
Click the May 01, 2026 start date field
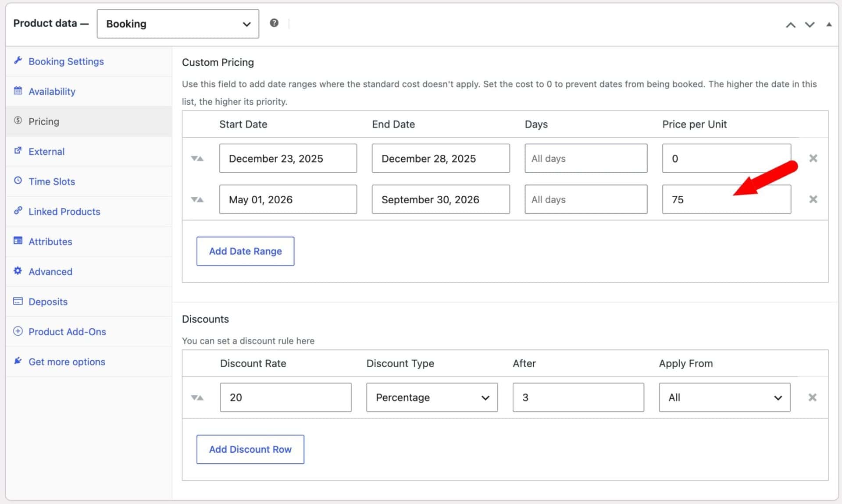tap(288, 199)
